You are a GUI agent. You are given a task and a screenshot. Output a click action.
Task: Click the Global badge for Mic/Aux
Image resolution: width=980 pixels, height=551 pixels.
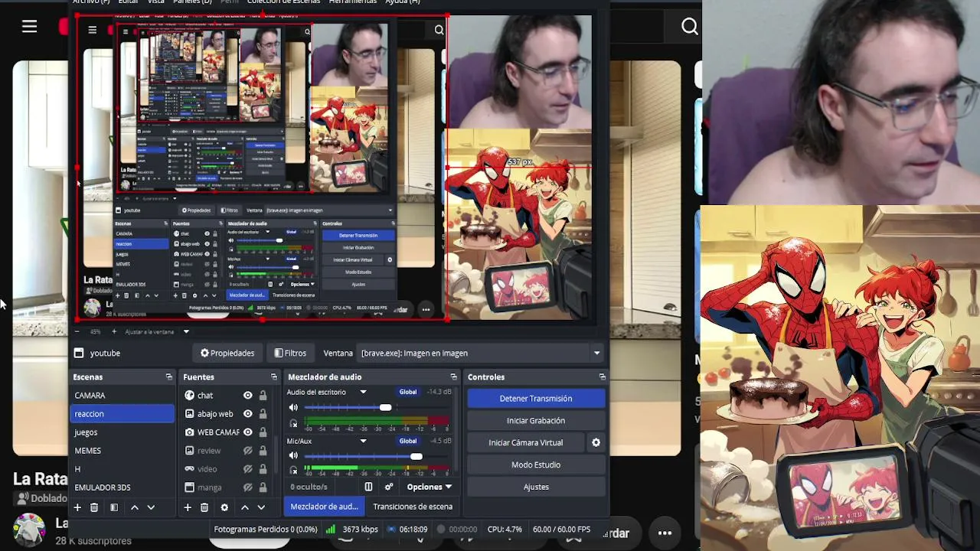(408, 441)
